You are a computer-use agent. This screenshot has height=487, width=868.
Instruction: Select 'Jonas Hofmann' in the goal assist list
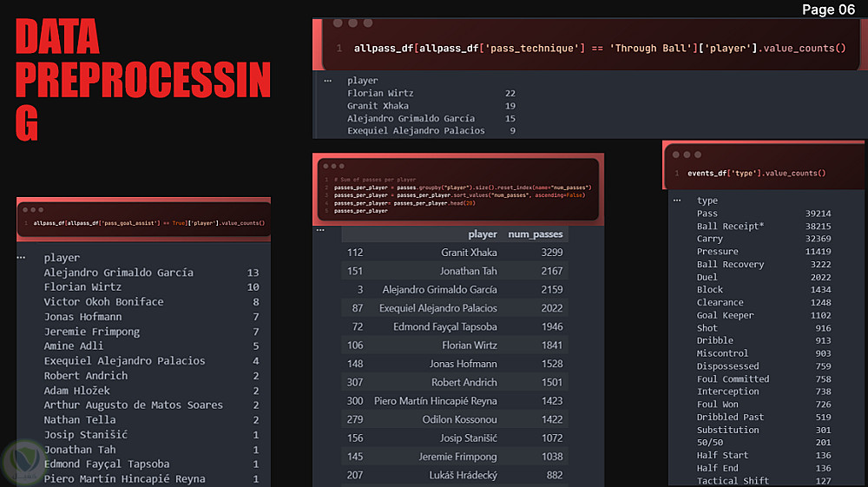click(82, 317)
